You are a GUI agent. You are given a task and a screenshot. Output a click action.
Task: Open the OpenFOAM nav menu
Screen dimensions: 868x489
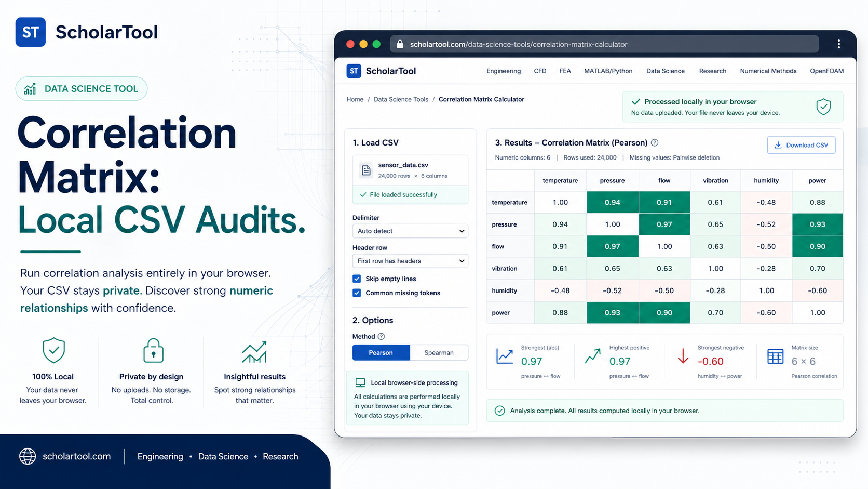(827, 71)
